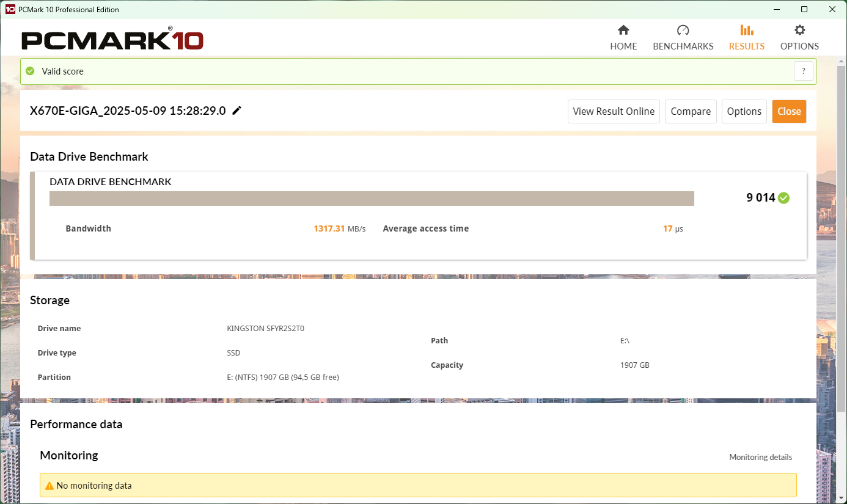Click the PCMark 10 title bar app icon
Viewport: 847px width, 504px height.
(x=10, y=9)
